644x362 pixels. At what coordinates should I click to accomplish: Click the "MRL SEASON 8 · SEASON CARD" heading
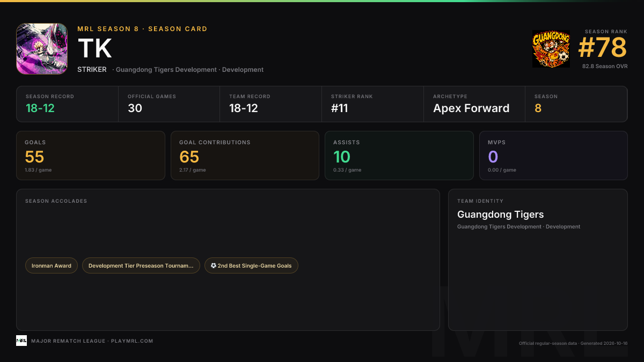(142, 29)
